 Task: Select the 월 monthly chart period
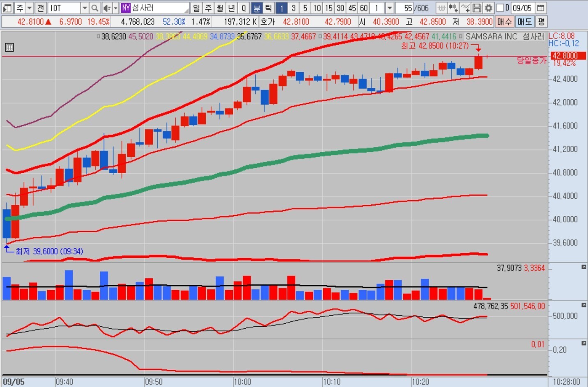[x=220, y=8]
